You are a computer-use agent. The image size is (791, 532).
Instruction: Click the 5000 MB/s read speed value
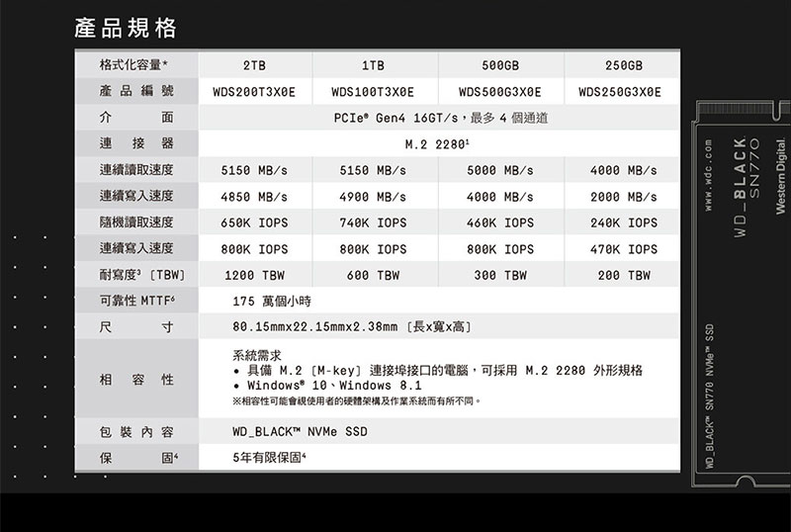pyautogui.click(x=499, y=171)
